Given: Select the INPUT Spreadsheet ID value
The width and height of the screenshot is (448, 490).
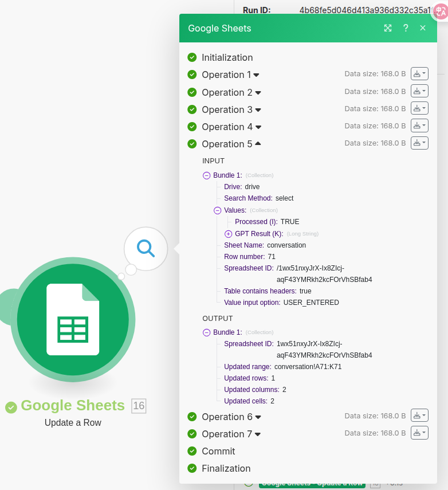Looking at the screenshot, I should [x=324, y=274].
